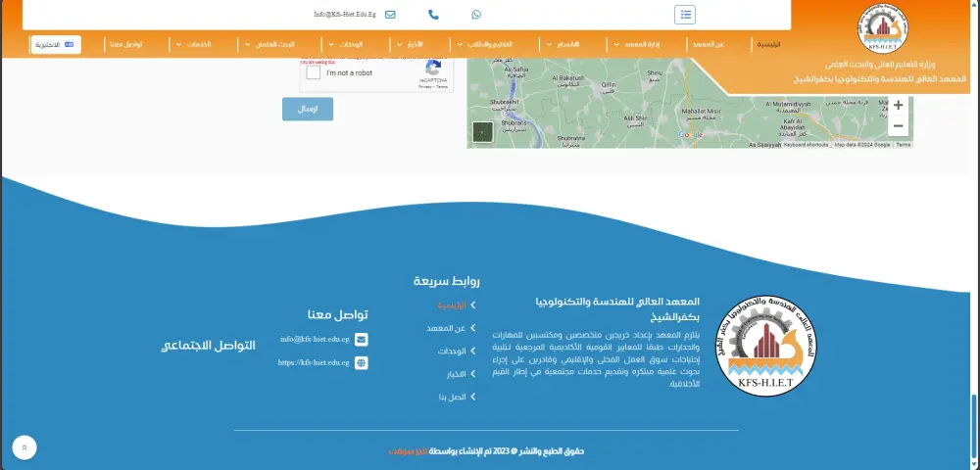980x470 pixels.
Task: Zoom out on the Google map
Action: [x=898, y=126]
